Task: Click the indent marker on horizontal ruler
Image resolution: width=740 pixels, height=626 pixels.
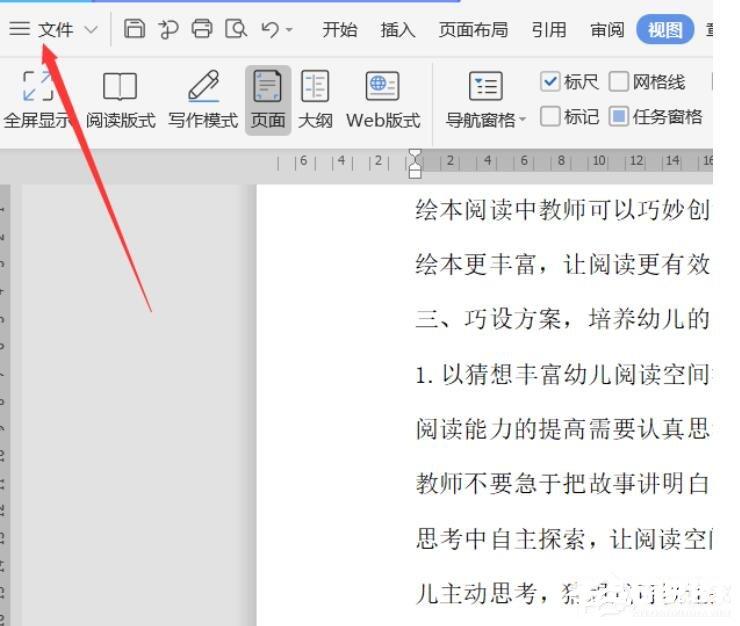Action: pos(415,163)
